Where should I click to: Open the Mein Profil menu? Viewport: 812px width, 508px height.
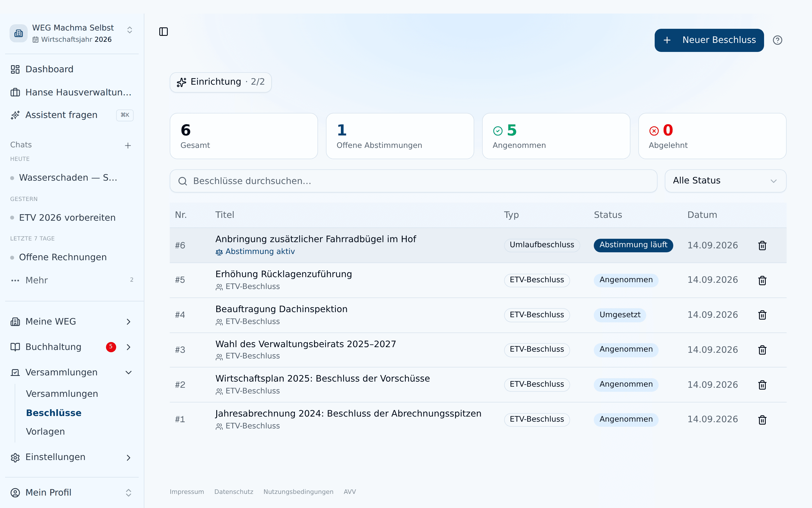click(x=72, y=492)
